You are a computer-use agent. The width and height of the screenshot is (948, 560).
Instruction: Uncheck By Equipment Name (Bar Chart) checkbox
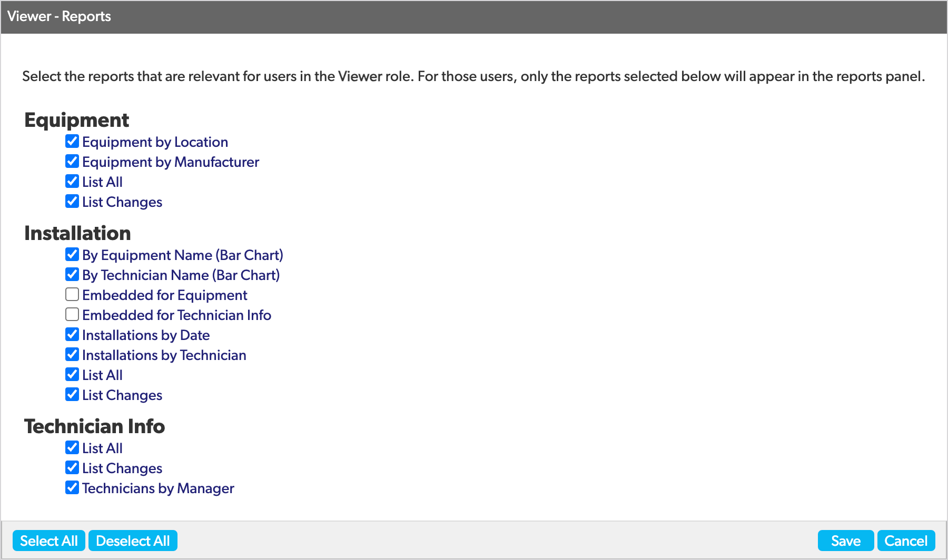72,255
